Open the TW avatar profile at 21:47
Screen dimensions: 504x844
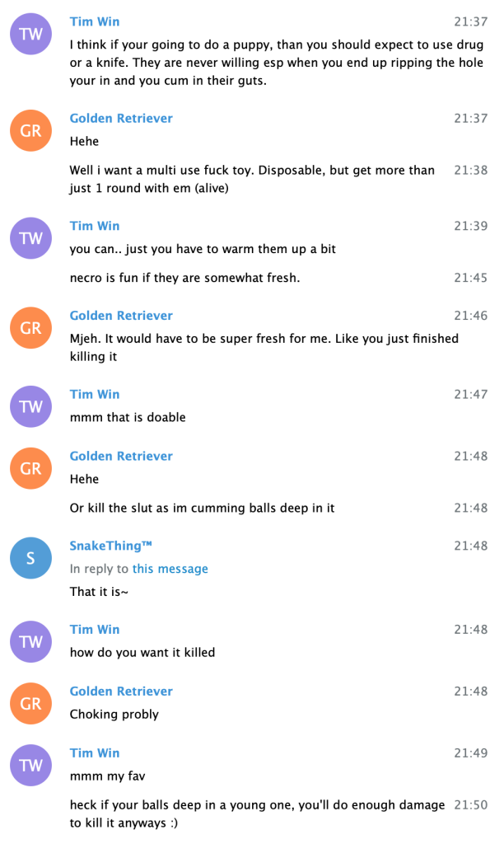tap(30, 406)
